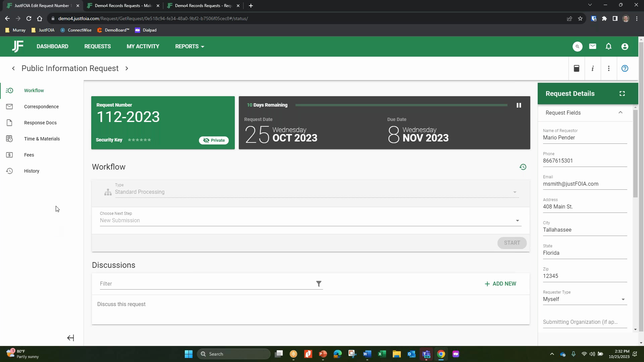Open the Choose Next Step dropdown

[x=310, y=221]
